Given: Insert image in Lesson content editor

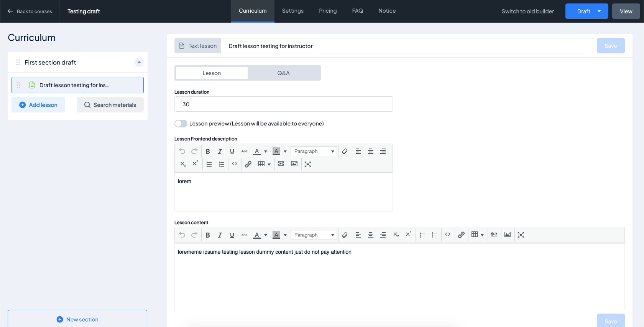Looking at the screenshot, I should coord(508,235).
